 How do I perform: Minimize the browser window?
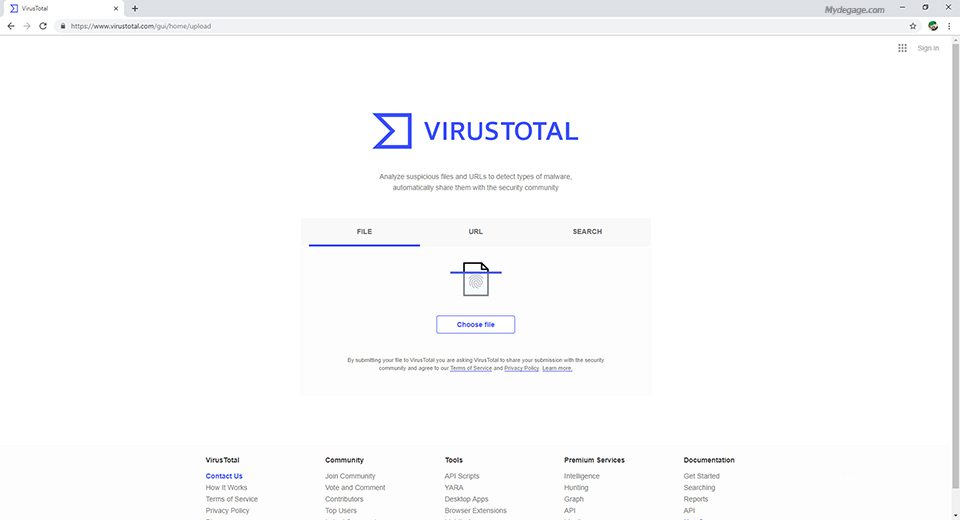[x=902, y=7]
